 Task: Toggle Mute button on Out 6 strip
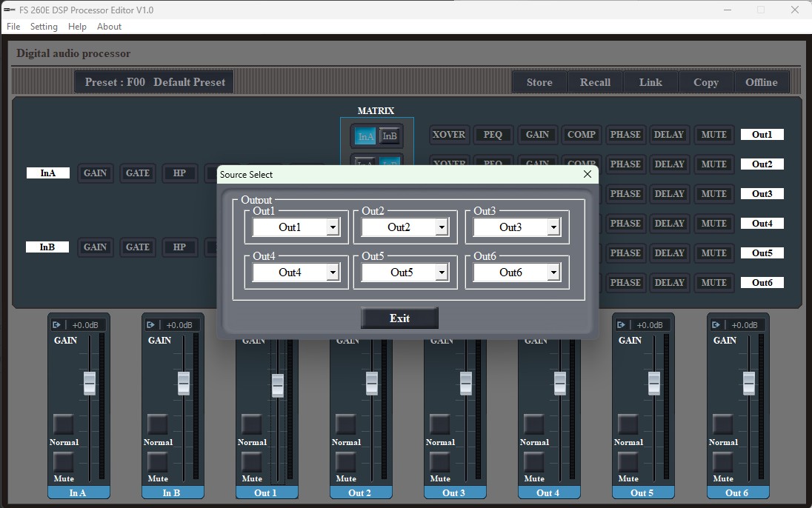point(723,462)
